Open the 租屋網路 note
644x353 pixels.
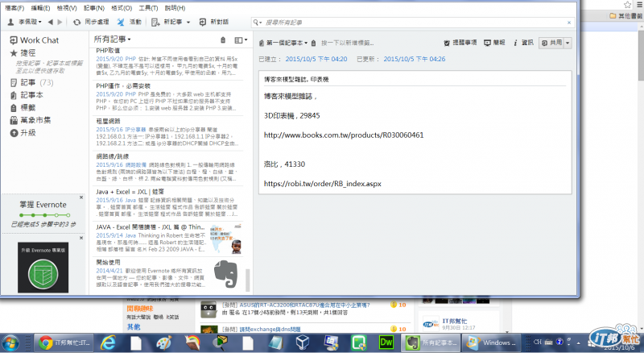(167, 132)
